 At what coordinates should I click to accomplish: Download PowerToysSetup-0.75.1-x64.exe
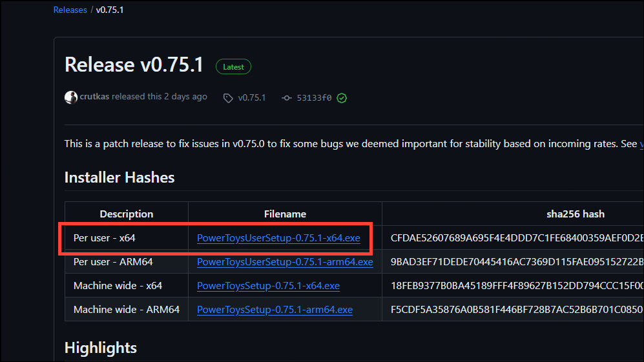(x=268, y=286)
